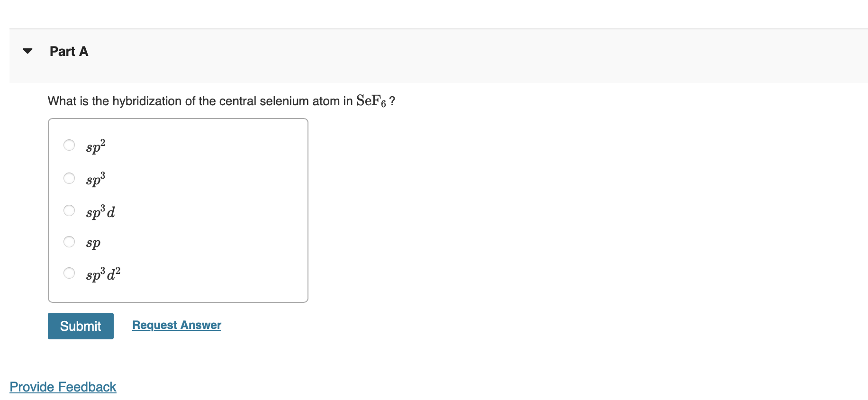Viewport: 868px width, 400px height.
Task: Select sp³d² as the answer
Action: [69, 273]
